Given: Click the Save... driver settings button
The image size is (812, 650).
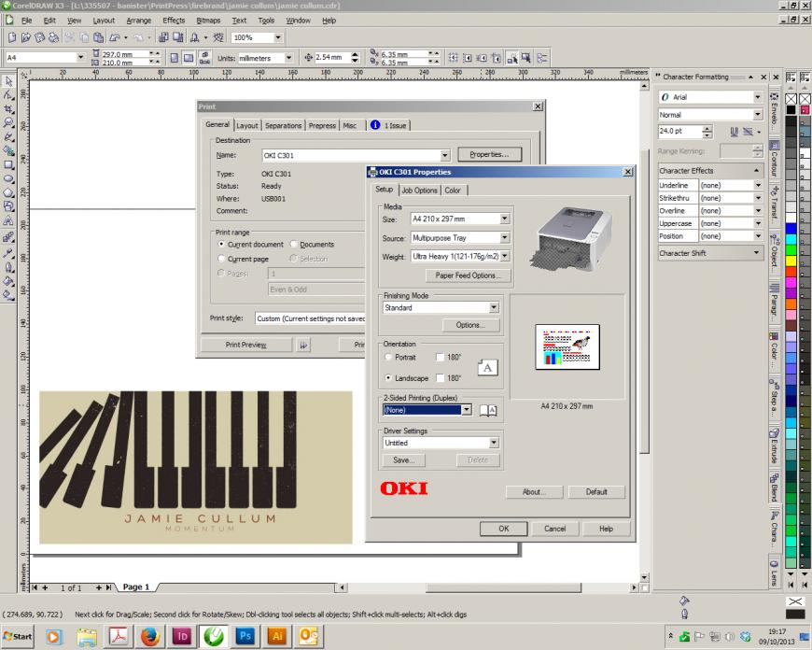Looking at the screenshot, I should pyautogui.click(x=404, y=459).
